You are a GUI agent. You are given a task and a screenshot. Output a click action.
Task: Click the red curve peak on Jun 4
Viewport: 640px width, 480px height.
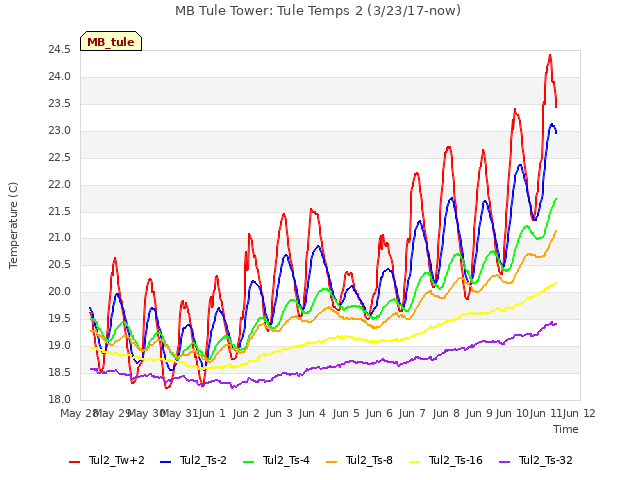311,209
